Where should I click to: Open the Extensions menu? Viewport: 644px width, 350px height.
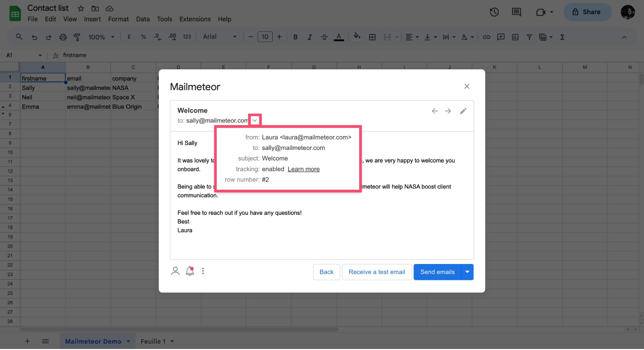(x=195, y=19)
